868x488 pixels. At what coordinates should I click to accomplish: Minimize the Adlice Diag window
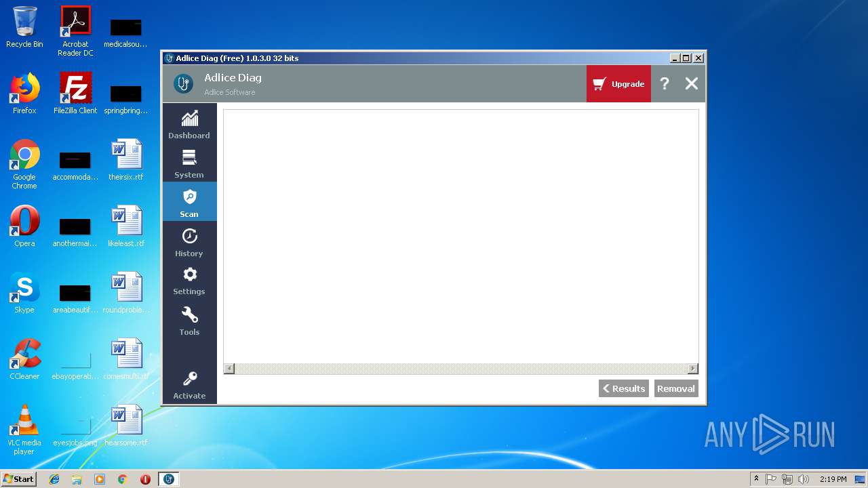pos(674,58)
